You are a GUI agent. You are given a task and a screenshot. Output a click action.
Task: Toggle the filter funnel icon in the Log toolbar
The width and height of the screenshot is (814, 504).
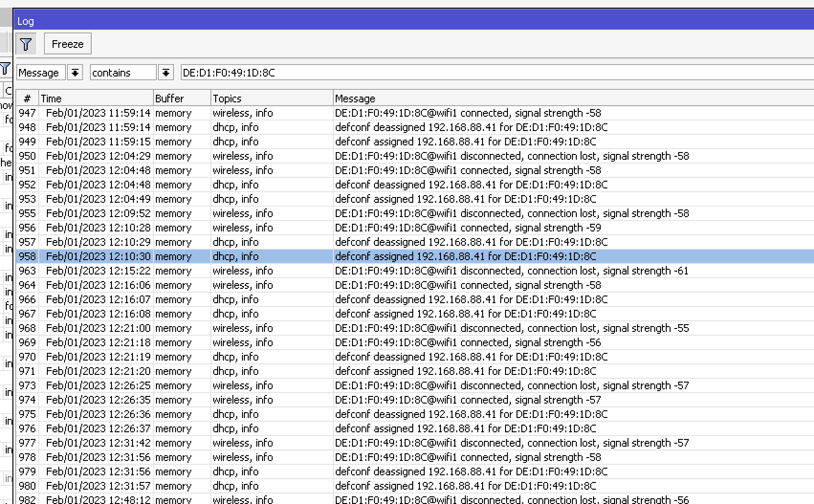click(26, 44)
